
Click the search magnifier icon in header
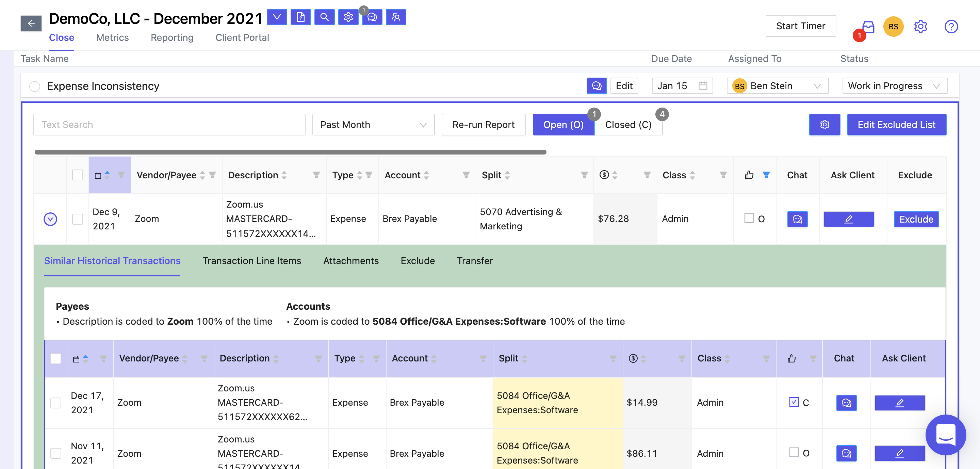[x=324, y=17]
